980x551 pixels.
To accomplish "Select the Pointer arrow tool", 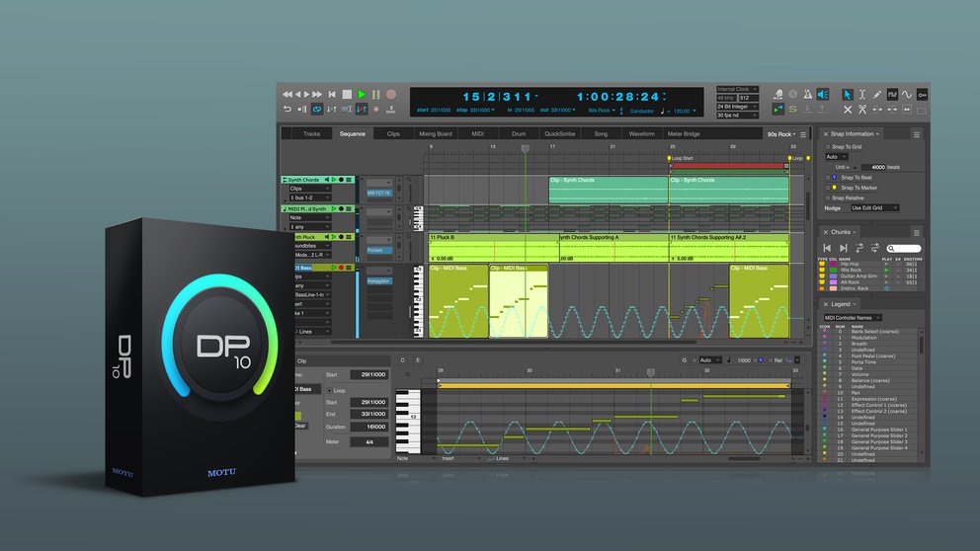I will pos(847,95).
